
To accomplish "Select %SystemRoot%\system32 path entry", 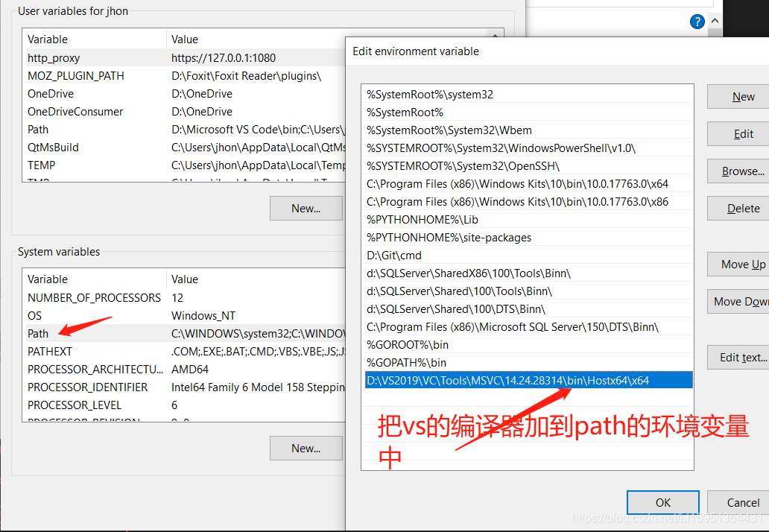I will 528,94.
